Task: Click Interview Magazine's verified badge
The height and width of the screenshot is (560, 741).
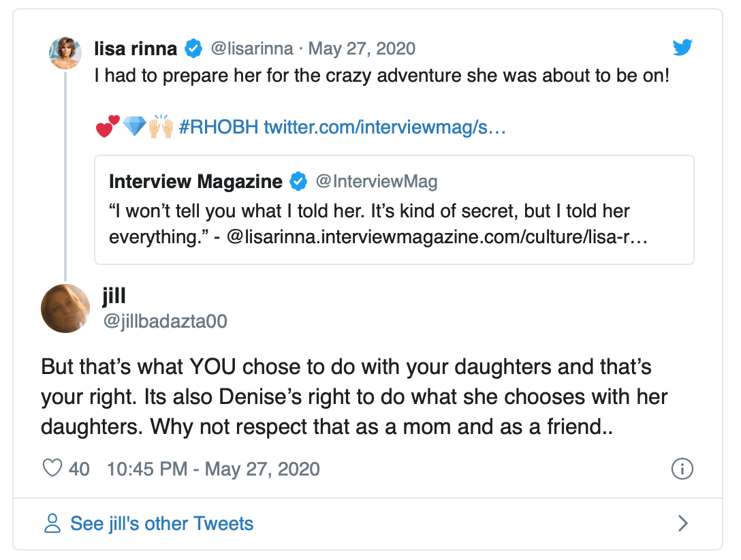Action: click(298, 181)
